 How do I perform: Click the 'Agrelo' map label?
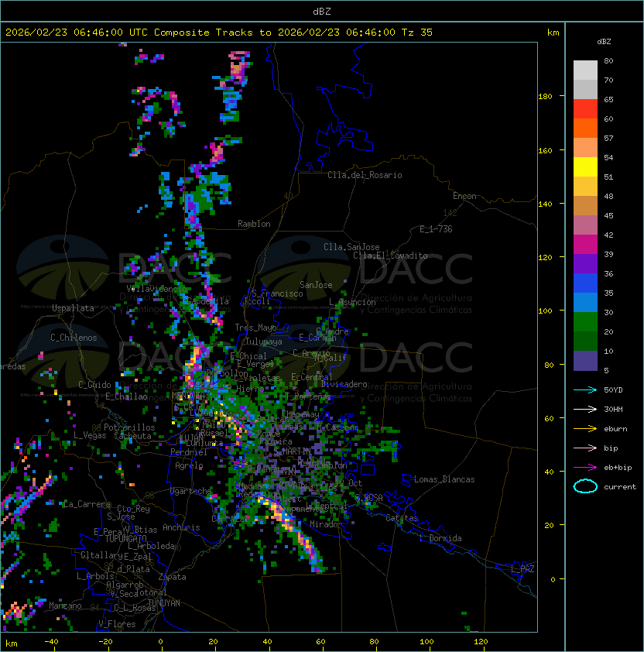click(x=189, y=465)
